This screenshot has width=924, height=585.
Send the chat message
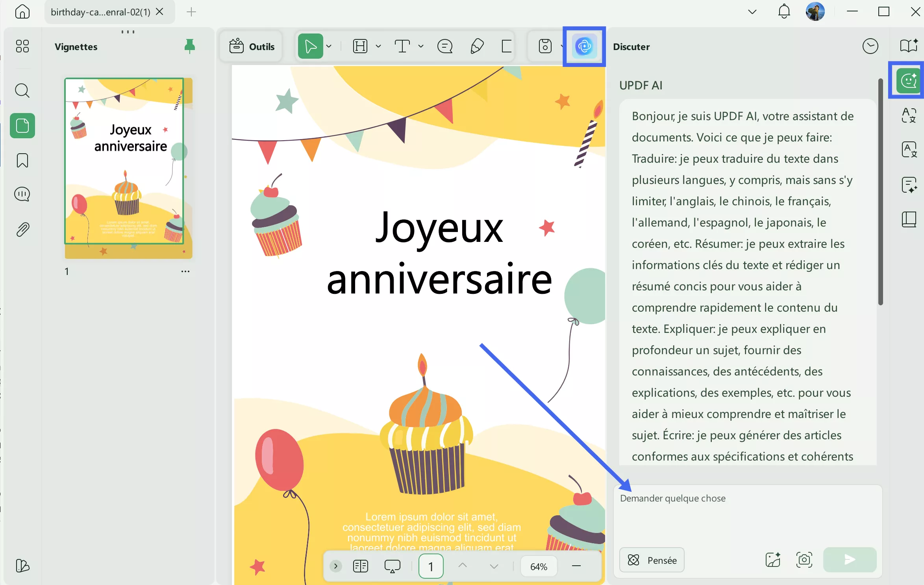click(850, 559)
